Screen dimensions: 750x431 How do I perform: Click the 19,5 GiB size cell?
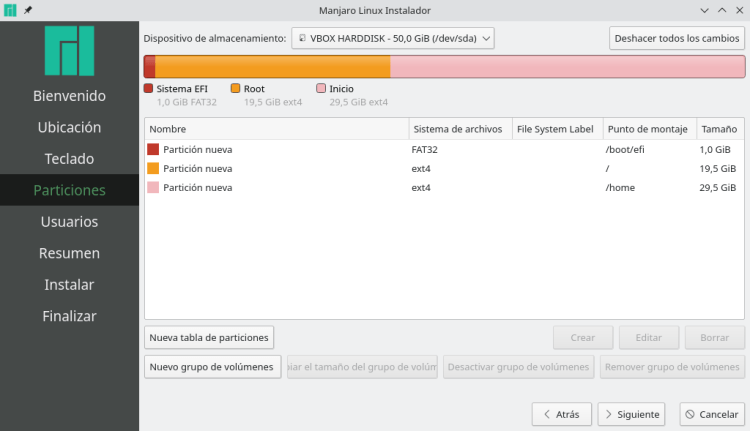[x=717, y=168]
